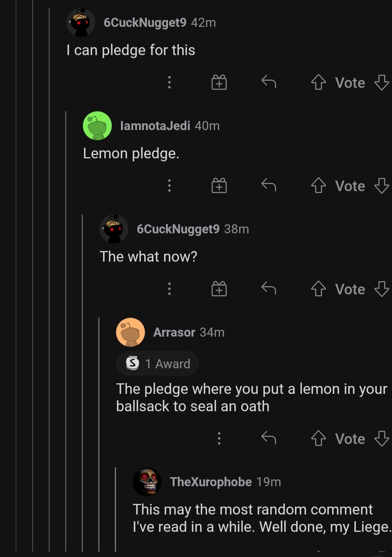
Task: Reply to "I can pledge for this" comment
Action: (x=269, y=81)
